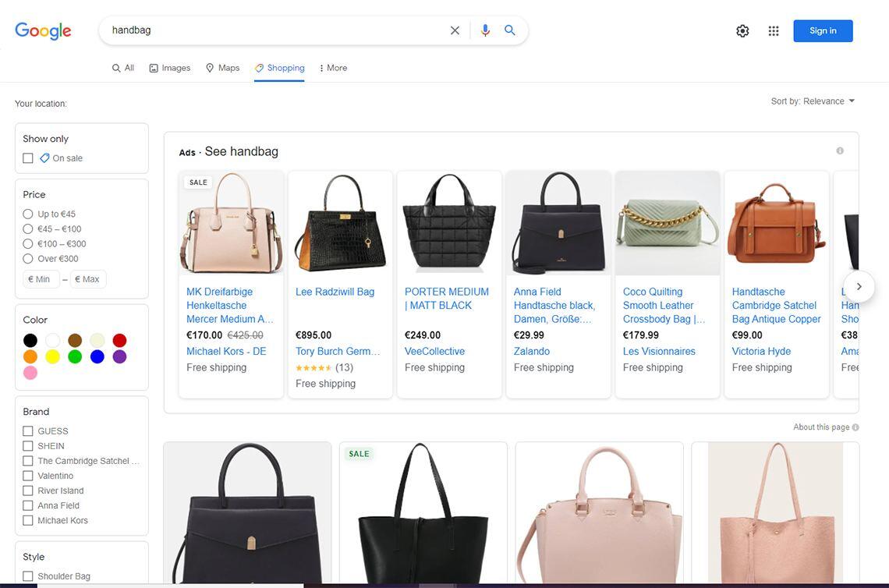Visit the Michael Kors - DE store link
889x588 pixels.
click(226, 351)
